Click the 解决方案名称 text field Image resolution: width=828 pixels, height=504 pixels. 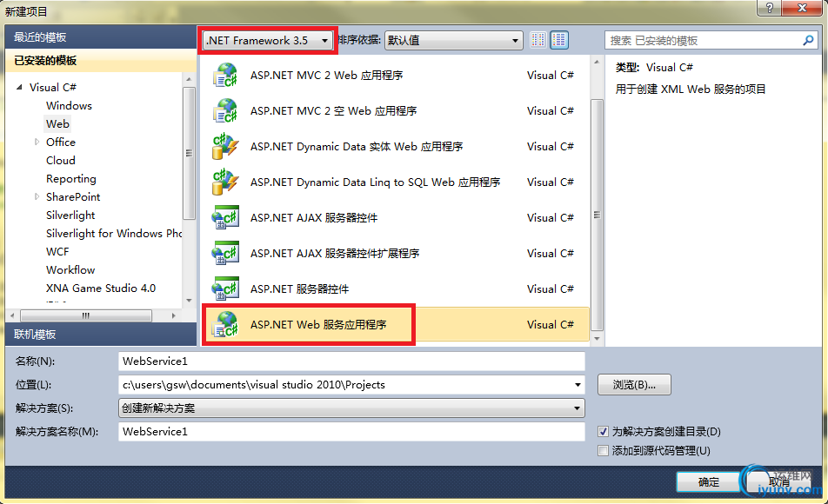tap(351, 432)
